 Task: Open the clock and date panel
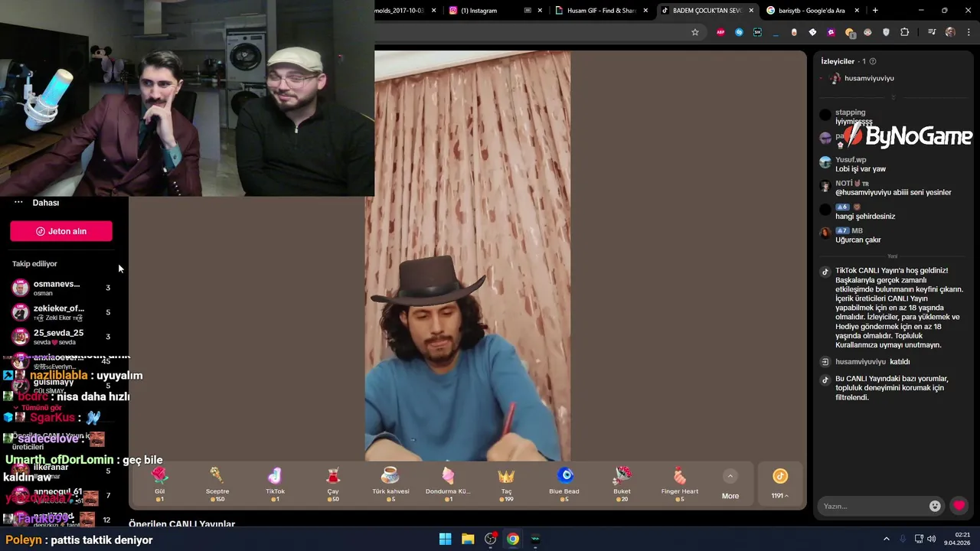pyautogui.click(x=958, y=539)
